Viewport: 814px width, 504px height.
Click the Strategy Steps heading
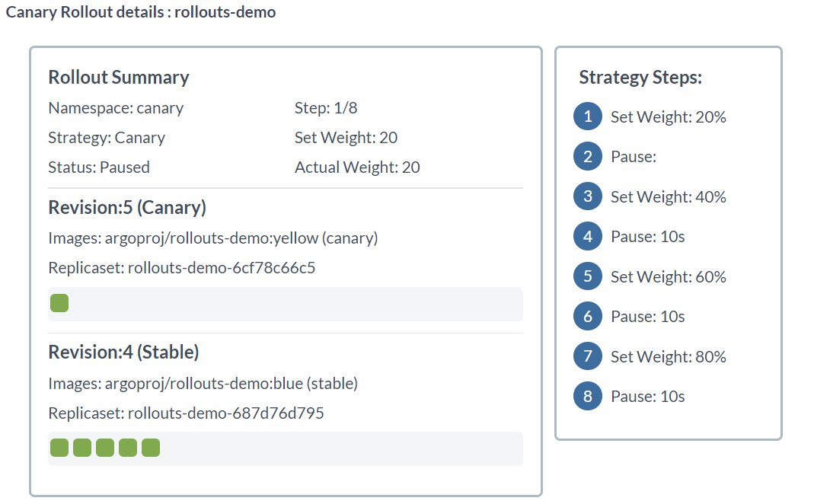640,78
